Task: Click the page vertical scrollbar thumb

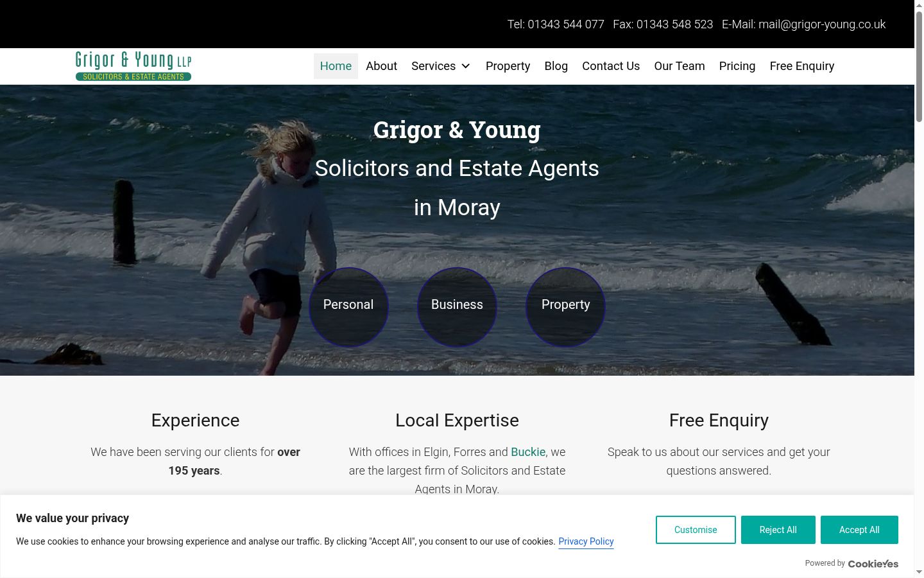Action: tap(919, 66)
